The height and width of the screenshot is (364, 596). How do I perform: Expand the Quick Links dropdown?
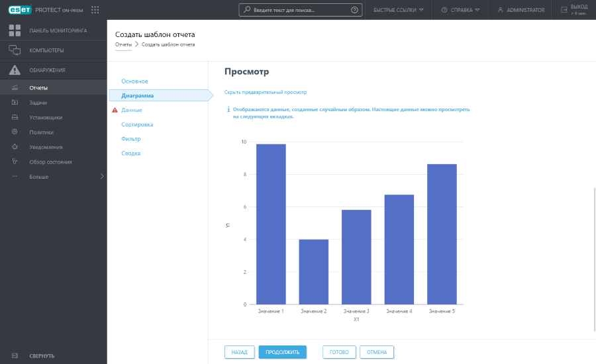[398, 10]
